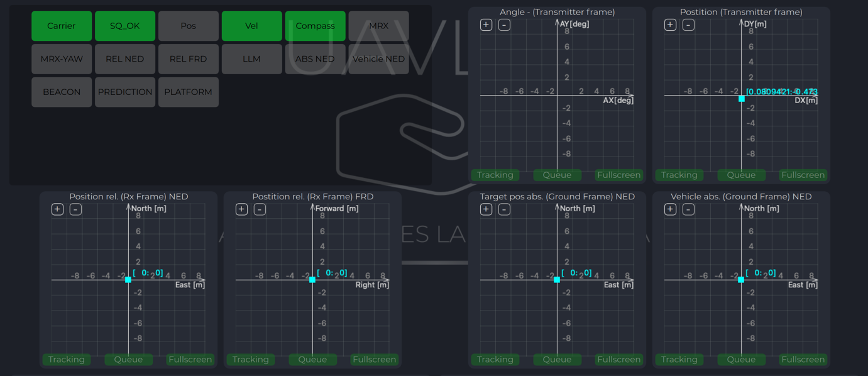The image size is (868, 376).
Task: Click the 'AY[deg]' axis label
Action: click(x=574, y=24)
